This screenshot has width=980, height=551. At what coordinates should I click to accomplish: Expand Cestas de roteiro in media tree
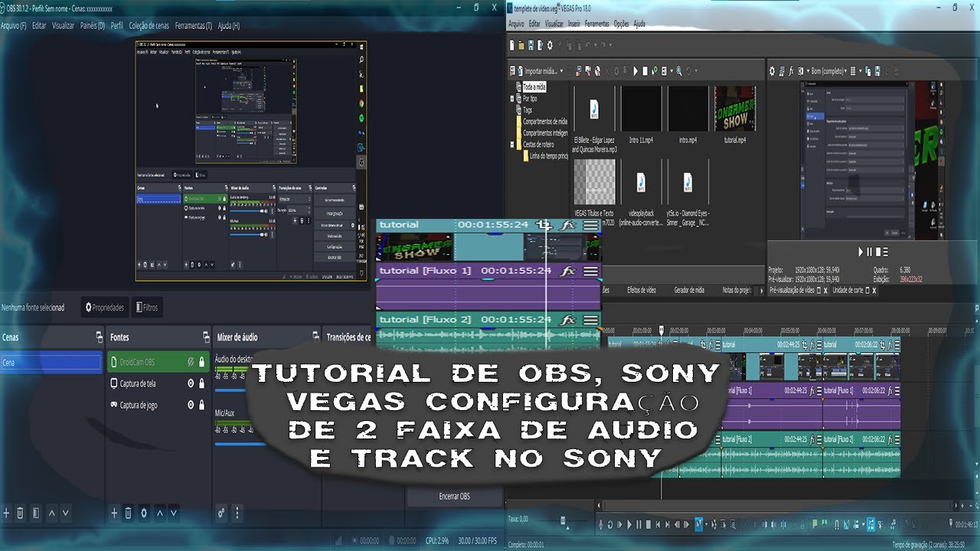pos(513,145)
